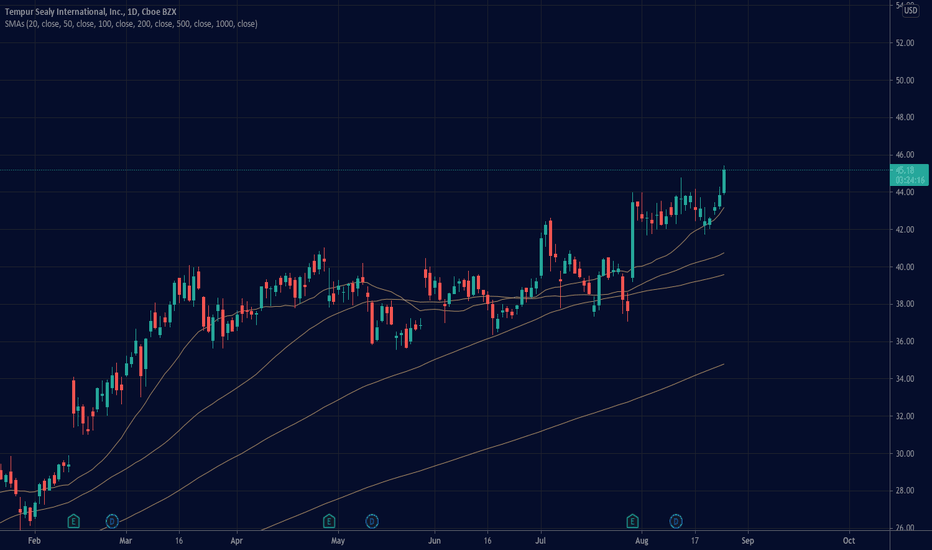
Task: Click the 36.00 price axis label
Action: click(x=905, y=341)
